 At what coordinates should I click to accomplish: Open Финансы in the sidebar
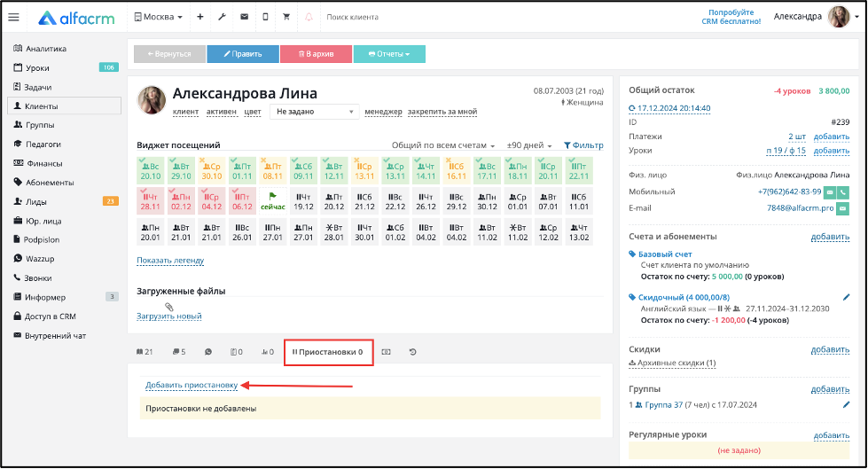click(44, 163)
